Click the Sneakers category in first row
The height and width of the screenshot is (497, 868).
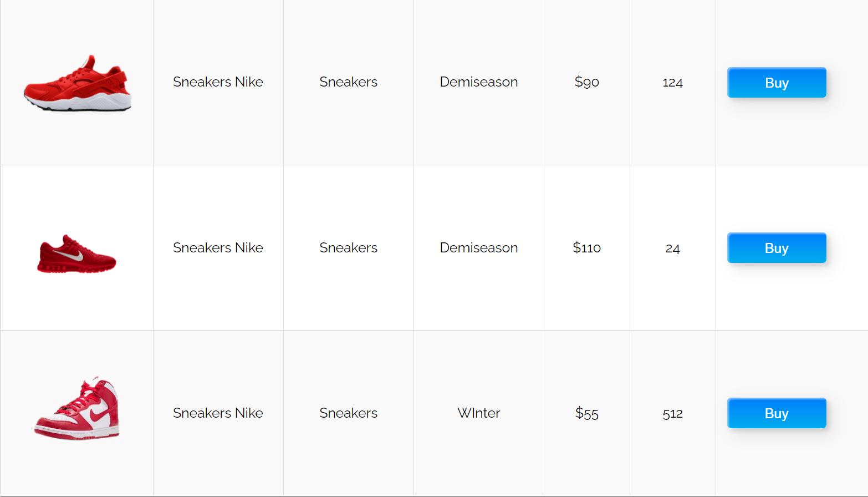coord(348,82)
